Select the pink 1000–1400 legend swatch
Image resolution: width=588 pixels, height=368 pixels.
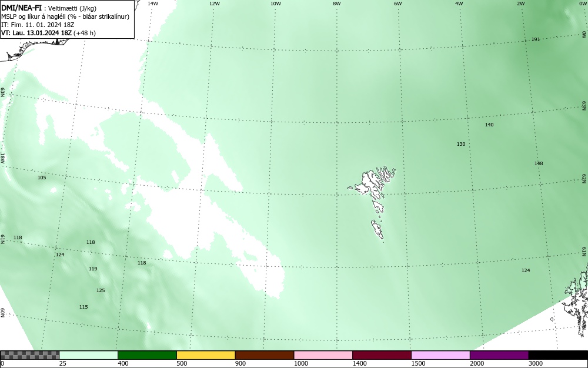point(323,355)
